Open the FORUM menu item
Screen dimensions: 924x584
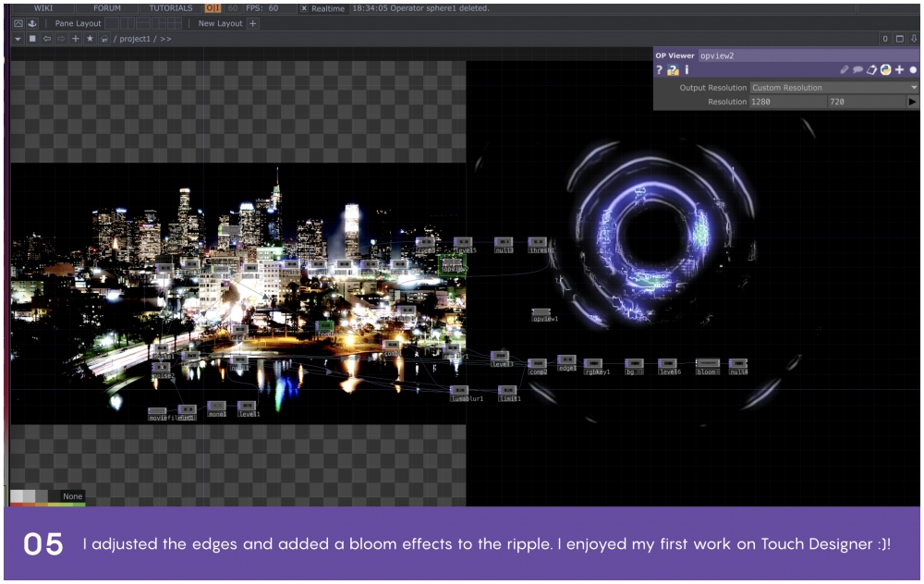(x=106, y=8)
